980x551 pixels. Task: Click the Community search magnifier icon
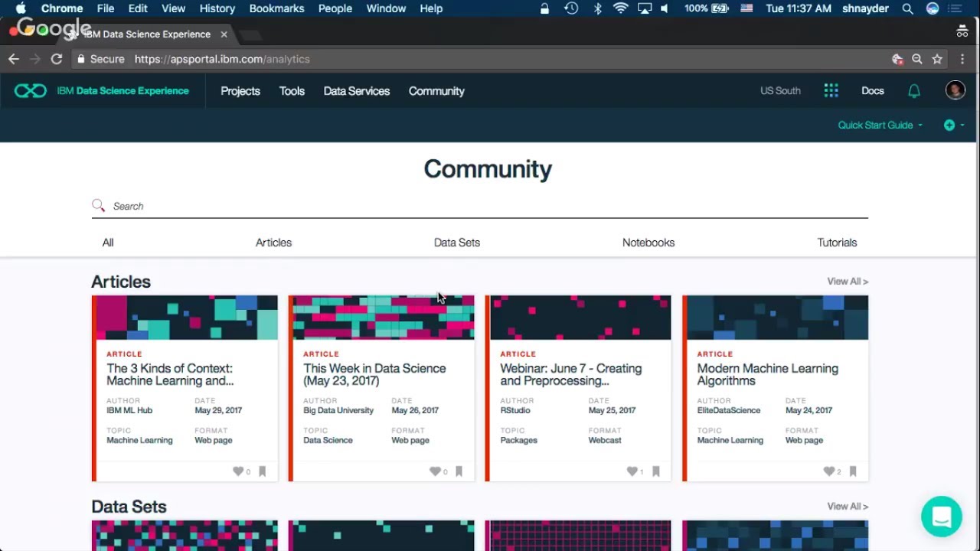coord(98,205)
